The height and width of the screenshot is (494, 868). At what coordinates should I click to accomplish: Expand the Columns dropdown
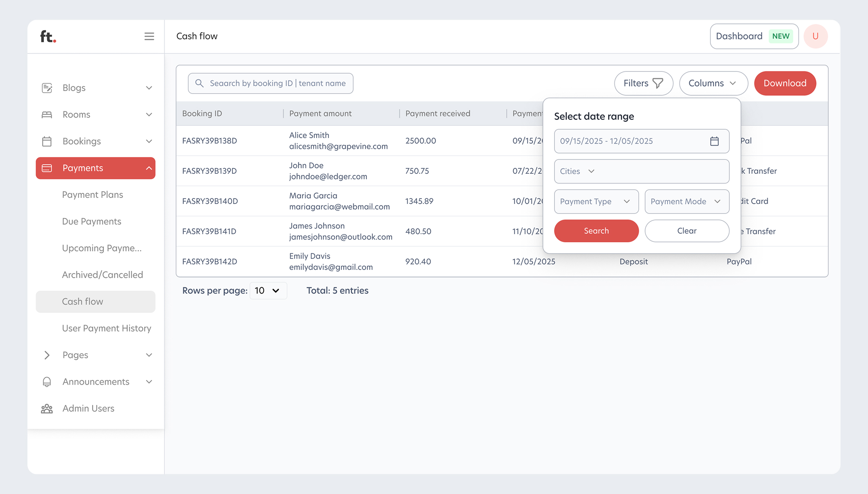[x=713, y=83]
